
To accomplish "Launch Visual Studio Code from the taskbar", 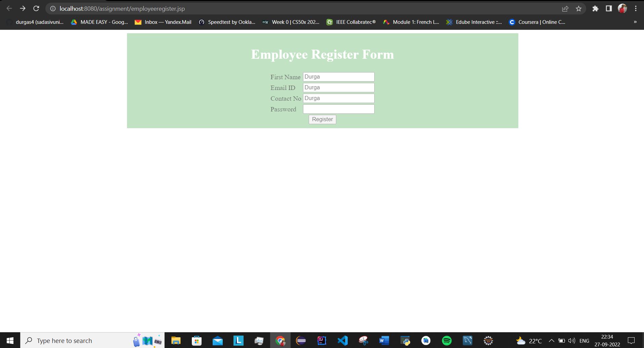I will click(343, 340).
